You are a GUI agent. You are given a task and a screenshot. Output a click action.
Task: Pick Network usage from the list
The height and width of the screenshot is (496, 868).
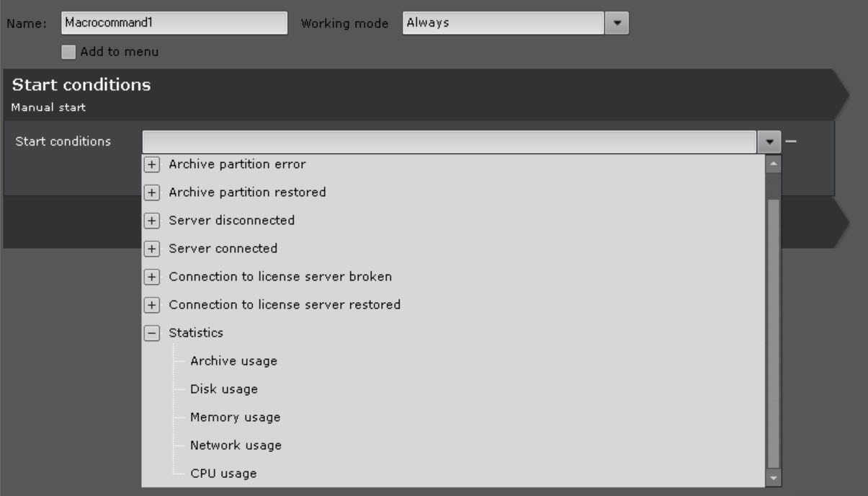236,446
